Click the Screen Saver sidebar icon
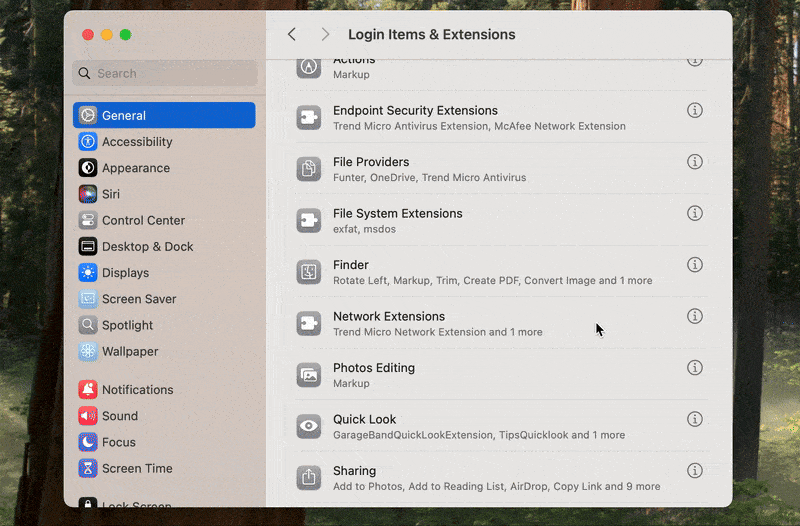This screenshot has width=800, height=526. click(x=88, y=299)
